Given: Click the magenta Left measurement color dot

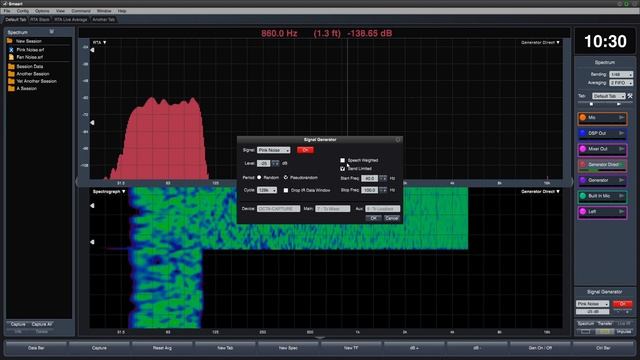Looking at the screenshot, I should point(583,211).
